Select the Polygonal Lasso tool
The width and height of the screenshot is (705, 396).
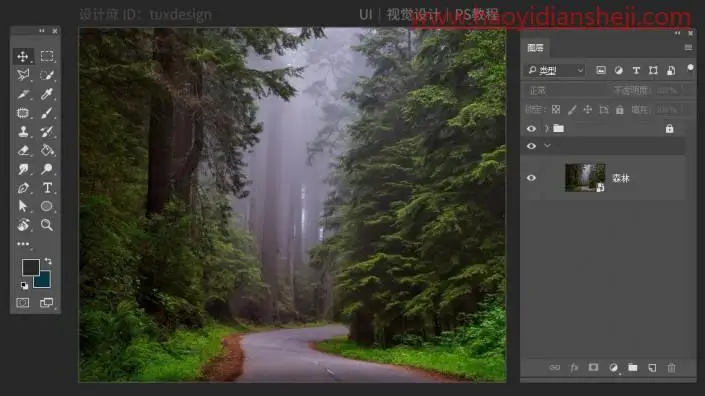[x=23, y=75]
